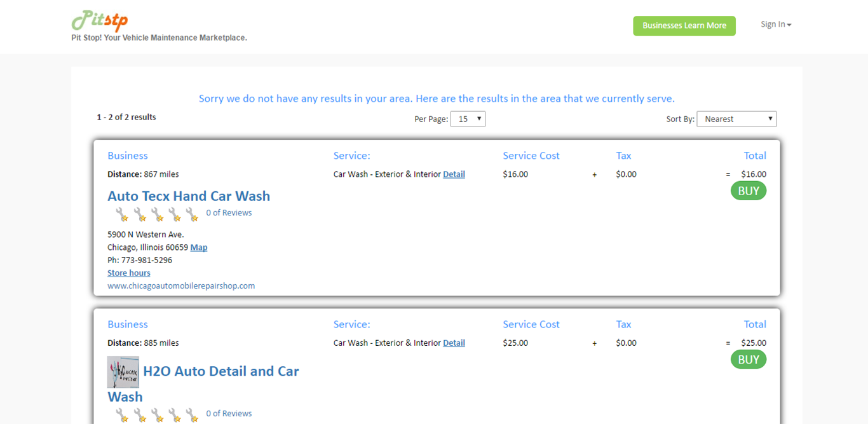View Store hours for Auto Tecx
868x424 pixels.
[129, 273]
